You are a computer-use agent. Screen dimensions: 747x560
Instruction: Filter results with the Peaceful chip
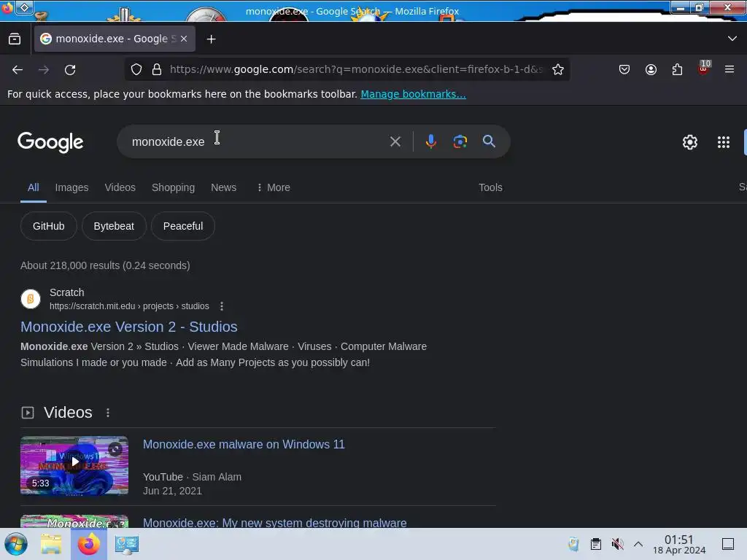(x=183, y=226)
